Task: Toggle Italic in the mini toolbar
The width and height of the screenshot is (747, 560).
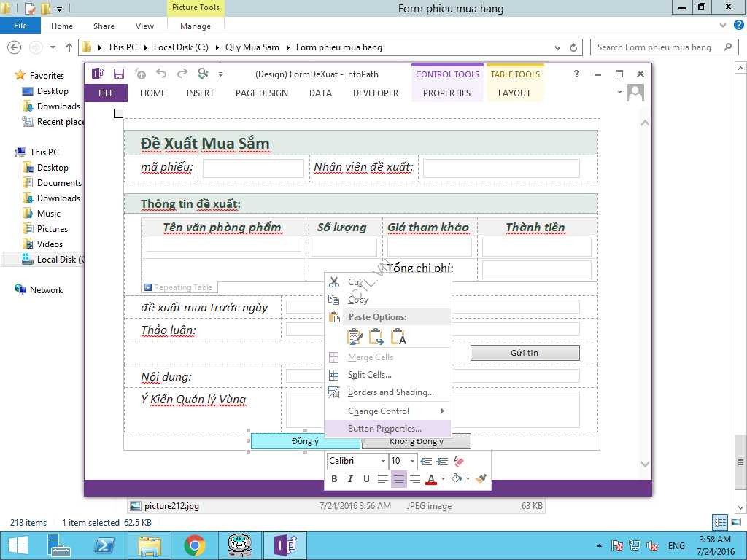Action: [x=350, y=479]
